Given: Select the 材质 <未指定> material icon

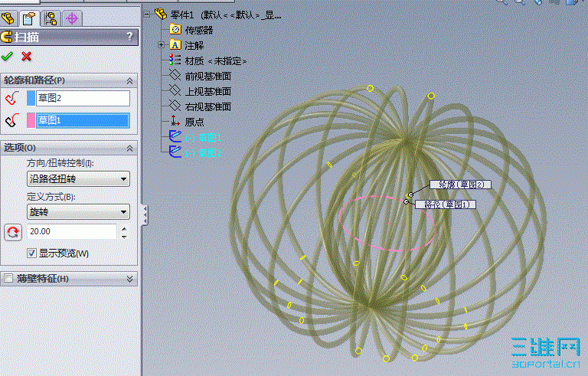Looking at the screenshot, I should (x=175, y=60).
